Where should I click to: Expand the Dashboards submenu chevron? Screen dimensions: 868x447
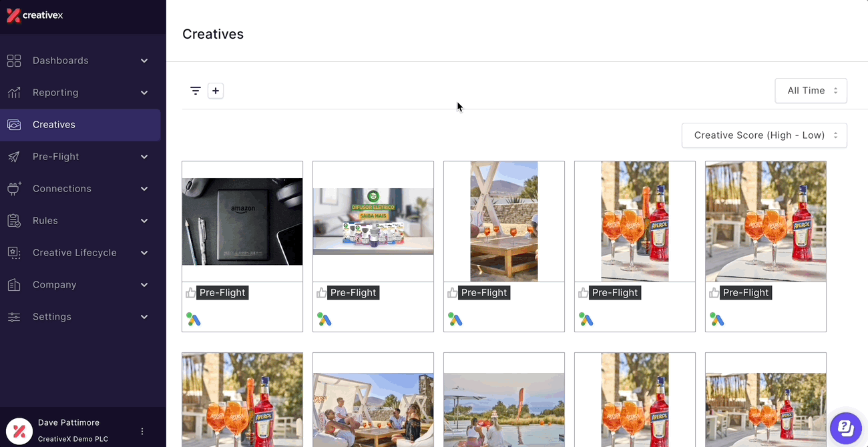[144, 61]
